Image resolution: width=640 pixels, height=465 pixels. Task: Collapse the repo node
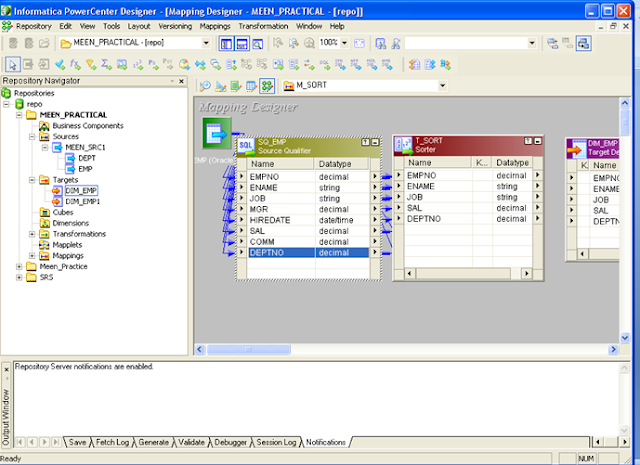click(6, 104)
